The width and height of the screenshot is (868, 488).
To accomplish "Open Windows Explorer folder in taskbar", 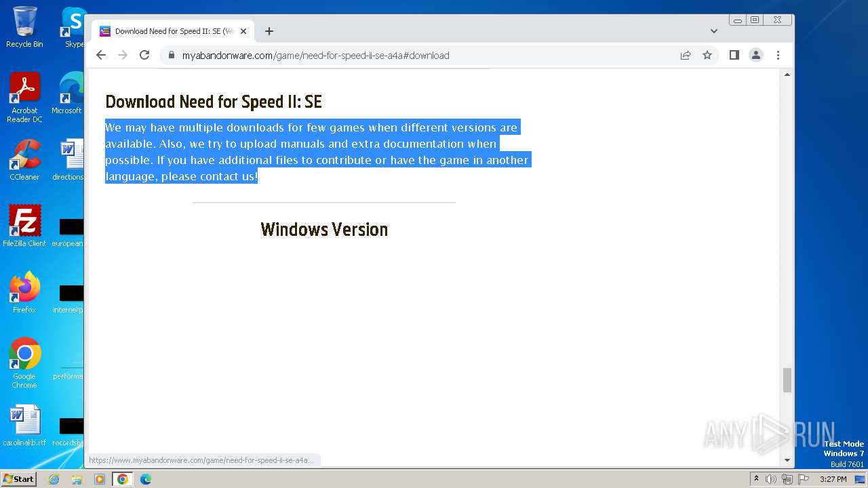I will click(77, 479).
